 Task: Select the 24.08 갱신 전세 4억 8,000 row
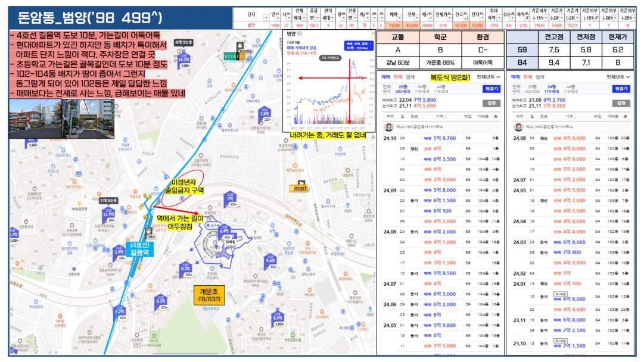click(571, 138)
